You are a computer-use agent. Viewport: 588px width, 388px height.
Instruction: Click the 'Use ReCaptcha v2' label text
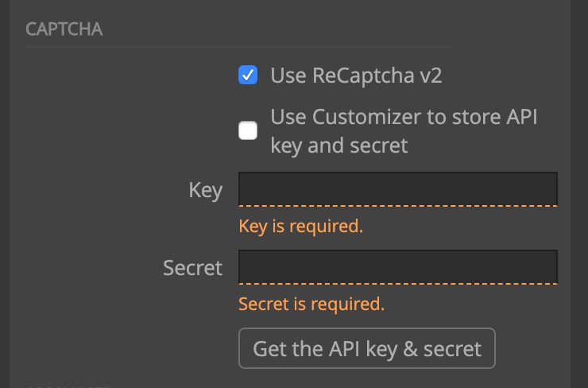(356, 76)
